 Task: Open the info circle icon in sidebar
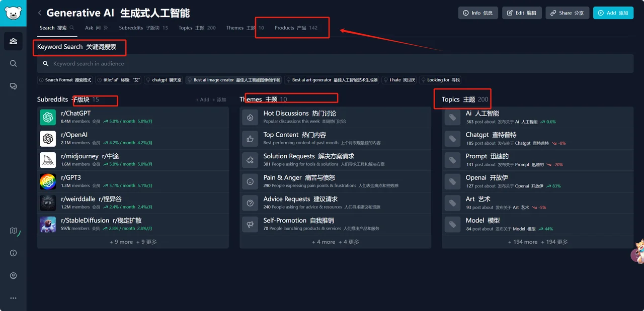(x=13, y=253)
